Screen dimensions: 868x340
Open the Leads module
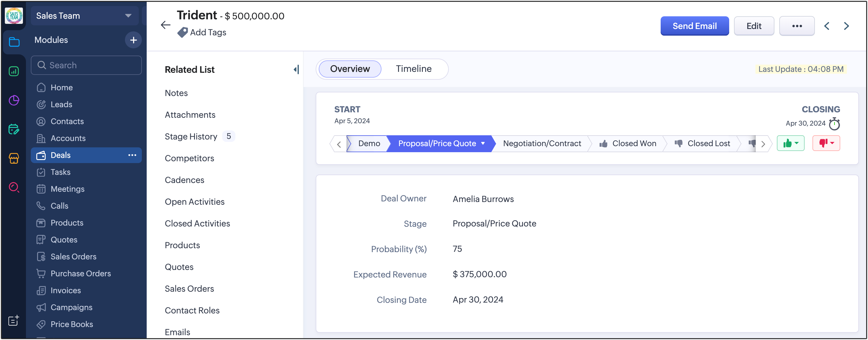click(x=61, y=104)
